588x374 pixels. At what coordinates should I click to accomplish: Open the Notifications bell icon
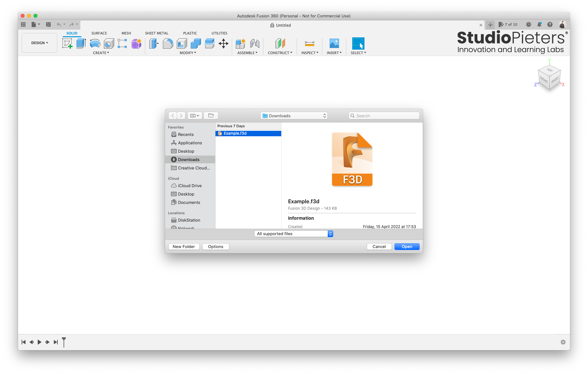tap(539, 24)
